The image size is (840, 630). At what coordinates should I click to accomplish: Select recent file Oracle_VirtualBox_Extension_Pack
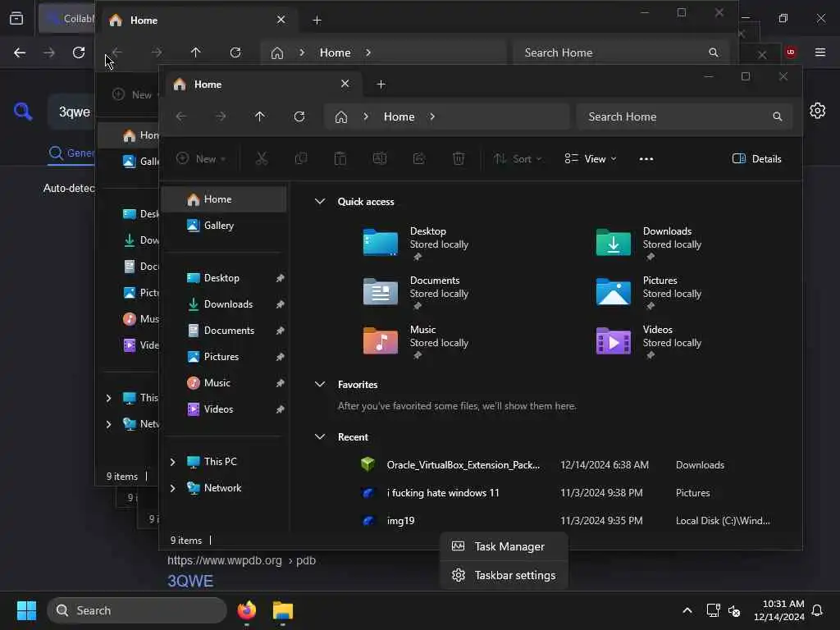click(x=463, y=465)
